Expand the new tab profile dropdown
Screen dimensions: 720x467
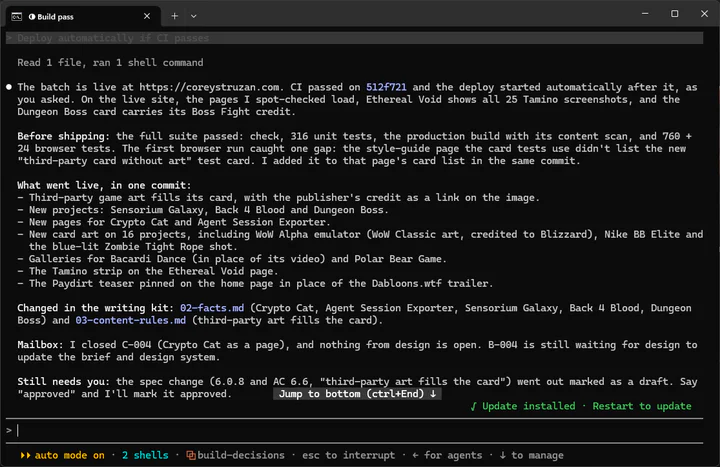coord(194,16)
